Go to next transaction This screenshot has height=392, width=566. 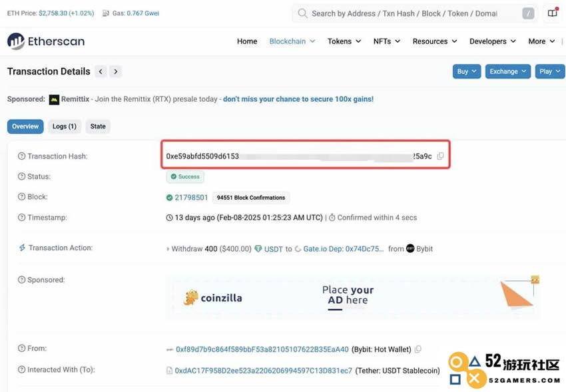(115, 71)
